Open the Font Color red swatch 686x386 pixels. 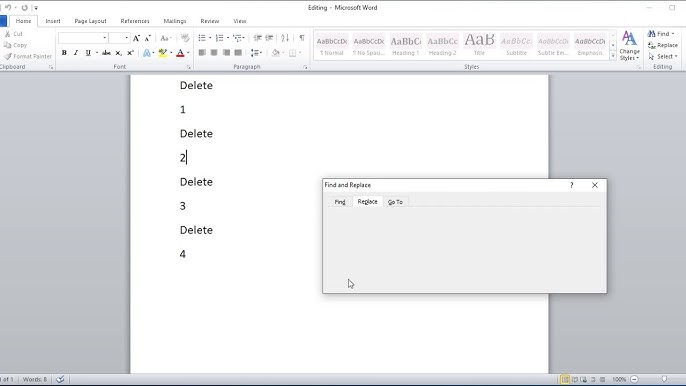pyautogui.click(x=180, y=53)
